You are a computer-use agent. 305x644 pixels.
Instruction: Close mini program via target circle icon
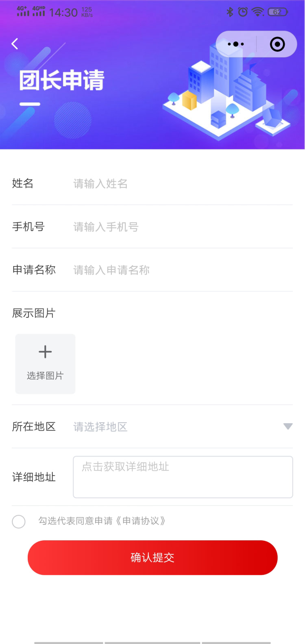click(277, 44)
